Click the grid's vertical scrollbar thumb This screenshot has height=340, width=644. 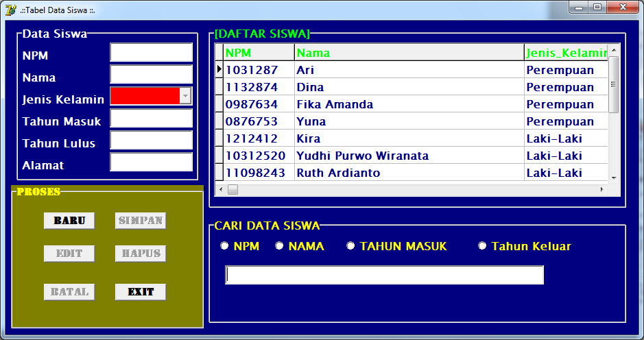point(614,84)
